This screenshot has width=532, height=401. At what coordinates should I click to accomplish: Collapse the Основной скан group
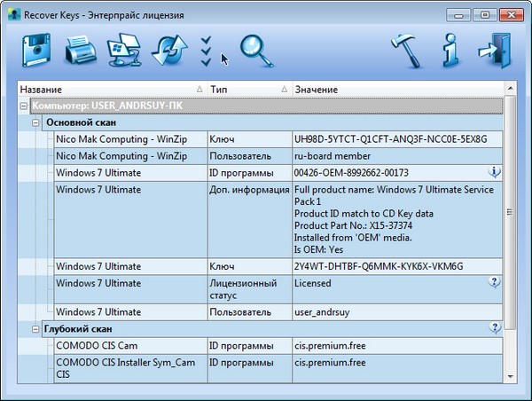click(35, 123)
